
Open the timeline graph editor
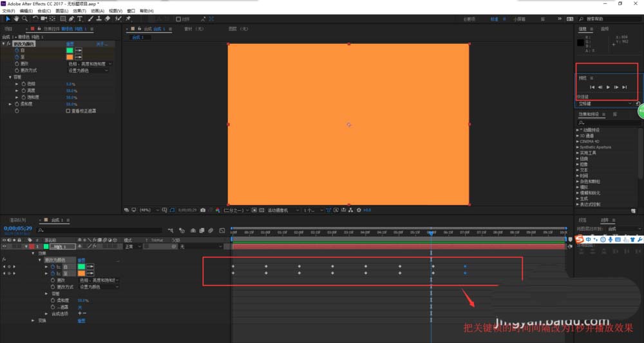click(x=222, y=231)
